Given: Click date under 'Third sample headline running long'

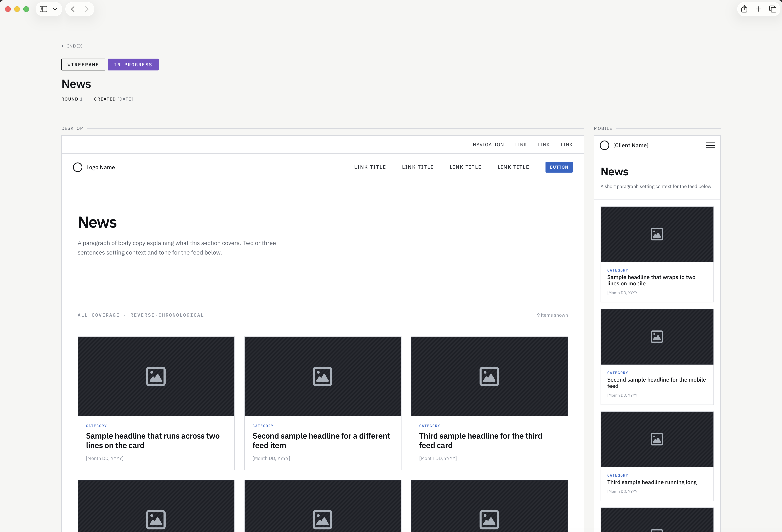Looking at the screenshot, I should click(x=623, y=492).
